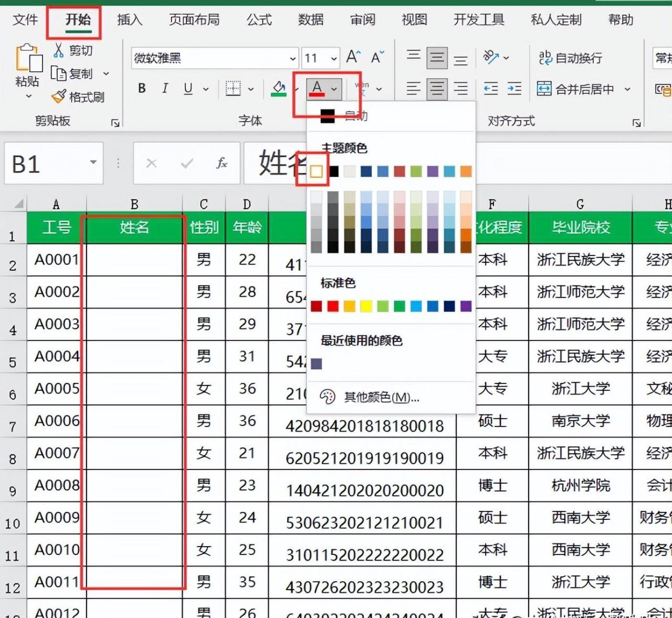
Task: Click the Paste clipboard icon
Action: tap(28, 58)
